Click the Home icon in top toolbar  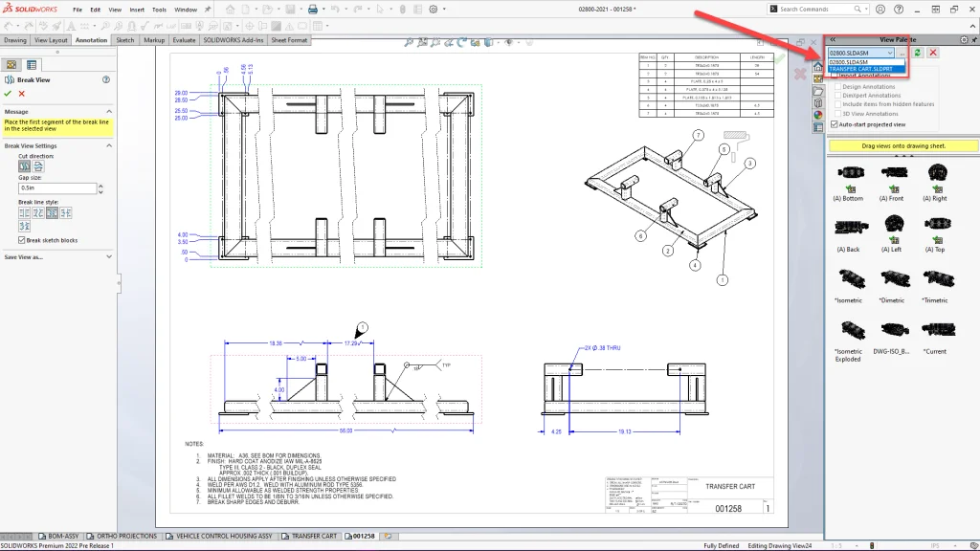tap(230, 10)
